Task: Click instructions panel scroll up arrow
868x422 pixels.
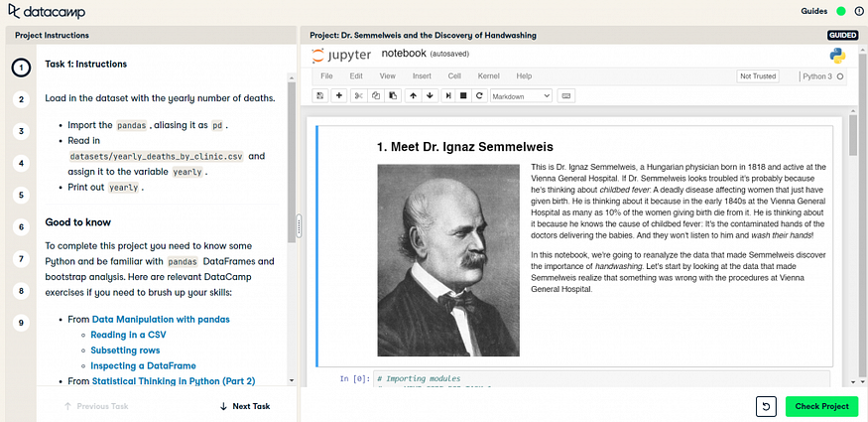Action: (x=292, y=76)
